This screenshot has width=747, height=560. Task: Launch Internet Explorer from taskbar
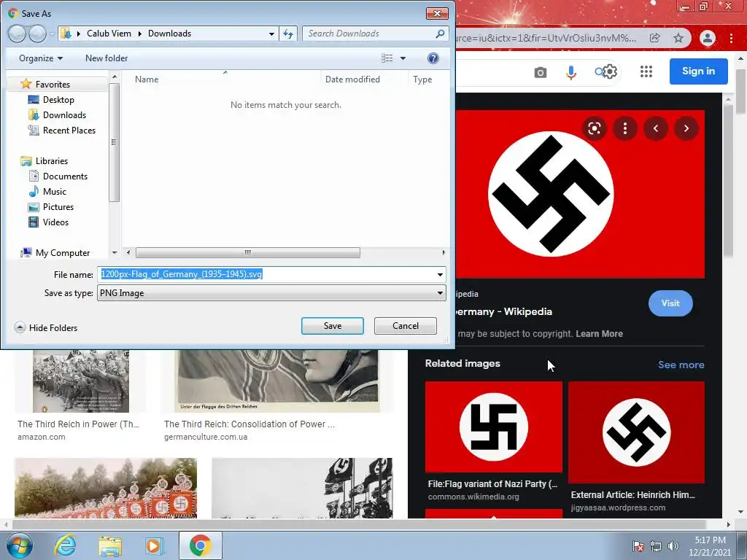click(x=65, y=545)
